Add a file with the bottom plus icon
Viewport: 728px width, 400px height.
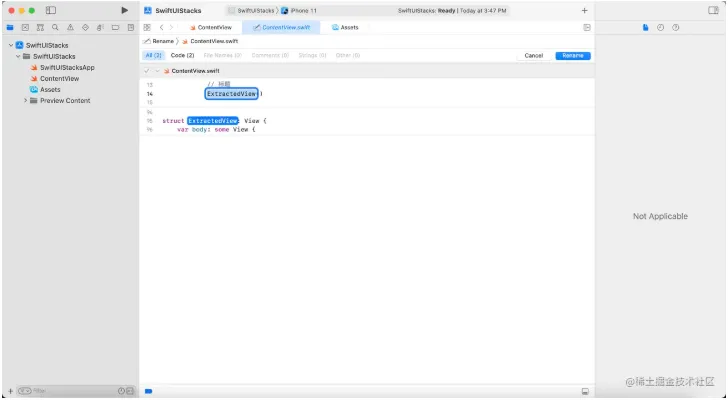[10, 391]
